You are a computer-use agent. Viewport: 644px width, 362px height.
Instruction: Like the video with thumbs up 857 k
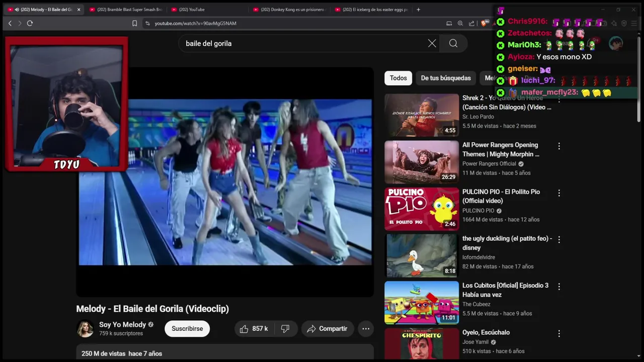click(x=254, y=329)
